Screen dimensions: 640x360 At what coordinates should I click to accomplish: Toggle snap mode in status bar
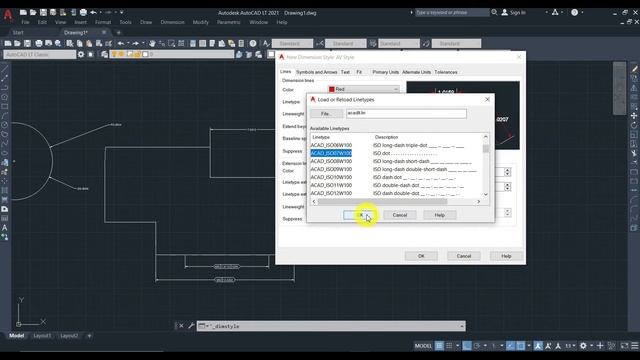tap(449, 346)
